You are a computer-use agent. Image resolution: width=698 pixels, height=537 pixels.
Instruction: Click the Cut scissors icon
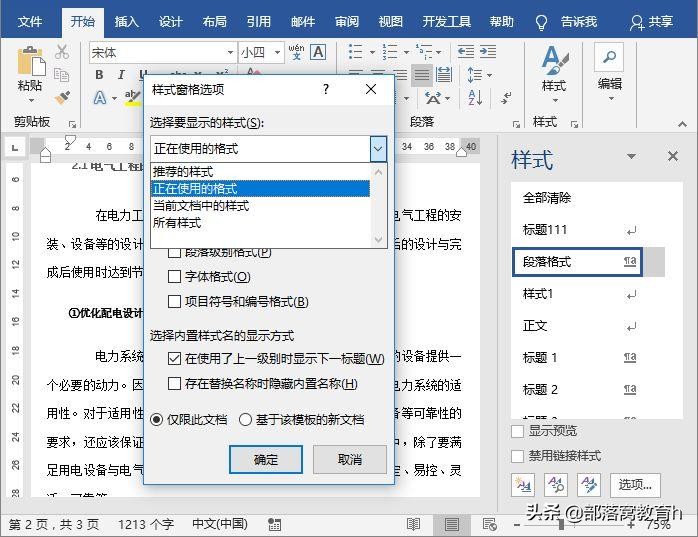point(62,52)
